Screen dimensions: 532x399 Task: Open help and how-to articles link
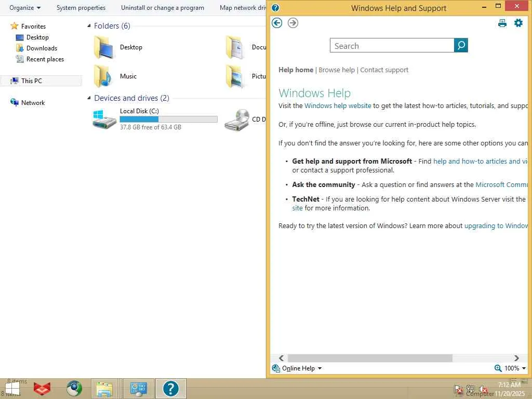(481, 162)
